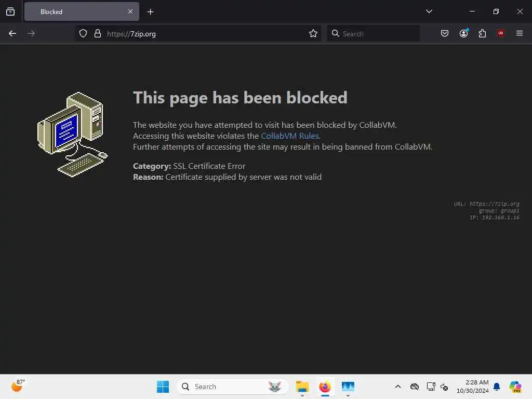Expand the list all tabs chevron
The height and width of the screenshot is (399, 532).
429,11
